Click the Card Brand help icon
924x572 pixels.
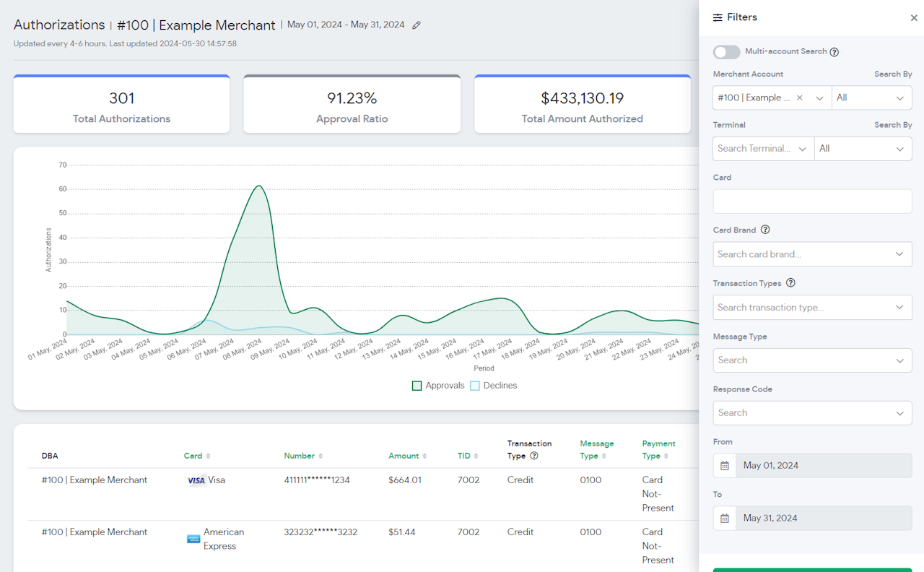765,230
